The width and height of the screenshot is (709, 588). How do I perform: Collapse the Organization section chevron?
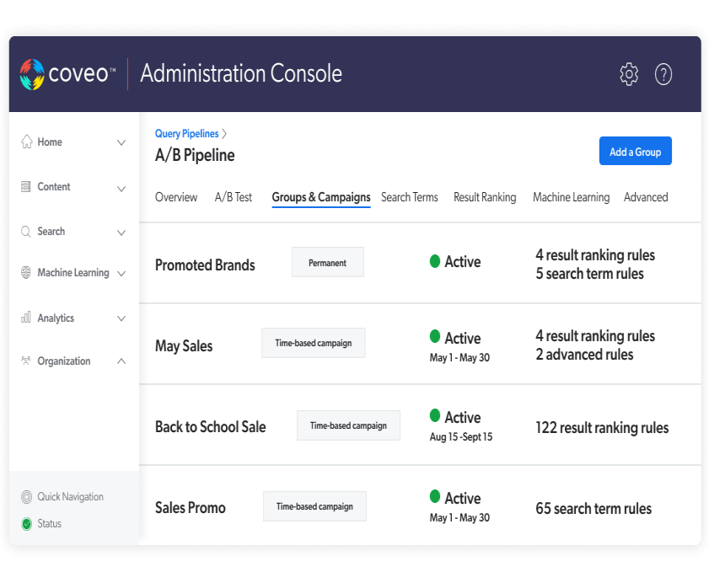coord(121,361)
